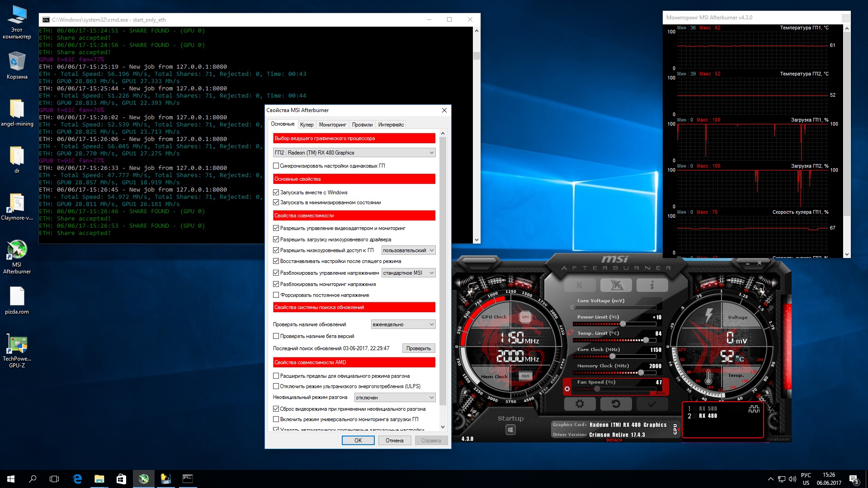Open the Claymore-v... desktop folder shortcut

(x=17, y=207)
